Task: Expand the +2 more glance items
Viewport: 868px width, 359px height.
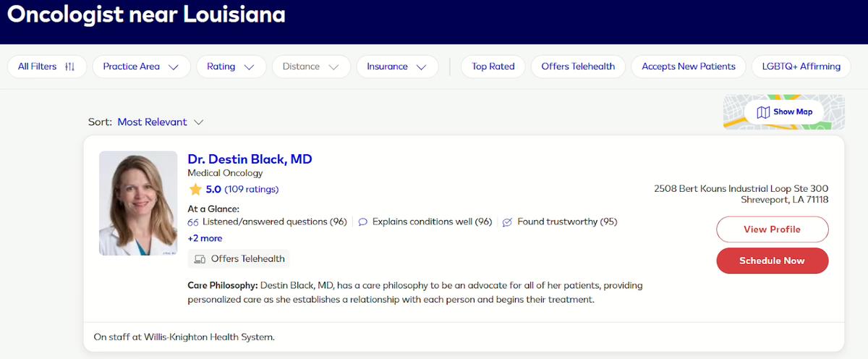Action: coord(205,238)
